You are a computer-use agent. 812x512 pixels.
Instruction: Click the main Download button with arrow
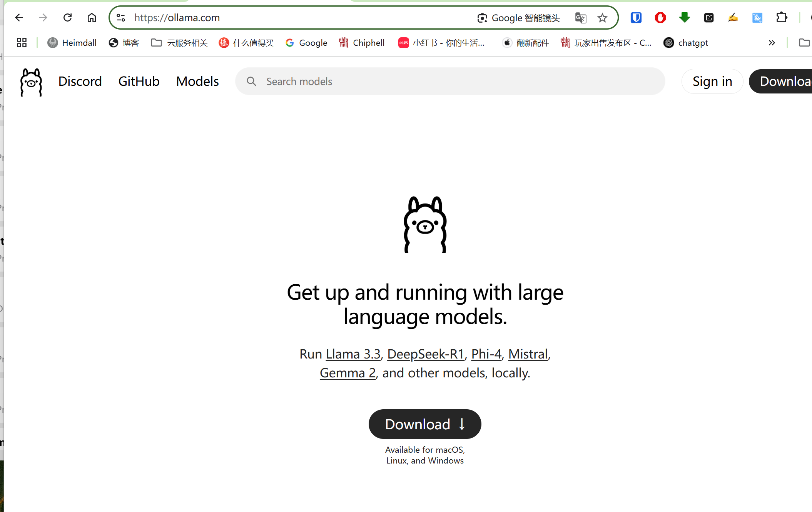425,424
